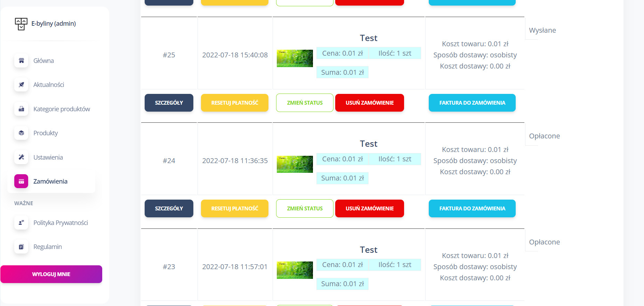
Task: Open FAKTURA DO ZAMÓWIENIA for order #24
Action: (472, 208)
